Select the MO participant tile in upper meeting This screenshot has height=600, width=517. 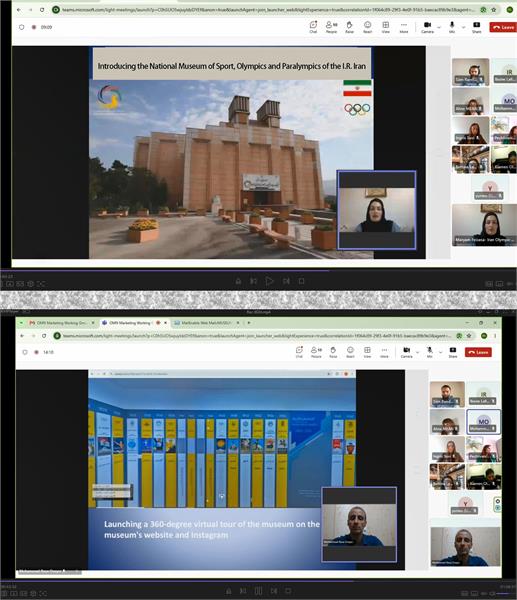(x=504, y=101)
